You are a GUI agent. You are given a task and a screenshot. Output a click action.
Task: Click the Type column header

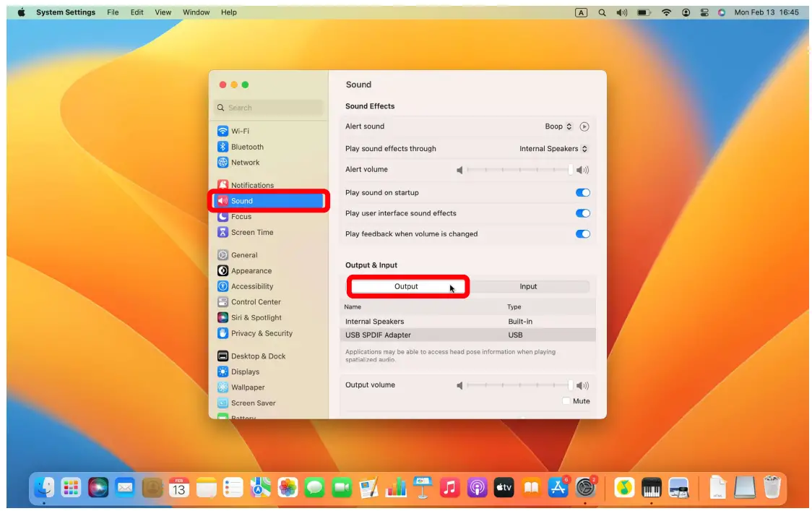pyautogui.click(x=514, y=306)
